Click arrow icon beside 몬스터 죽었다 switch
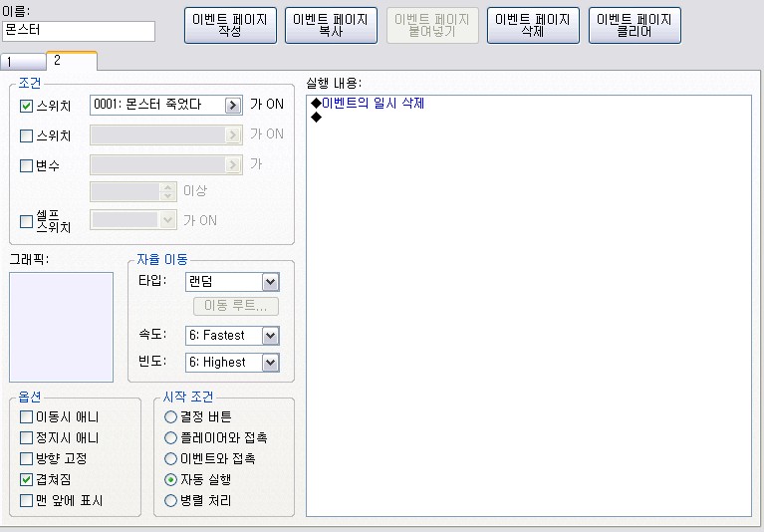This screenshot has width=764, height=532. 233,105
